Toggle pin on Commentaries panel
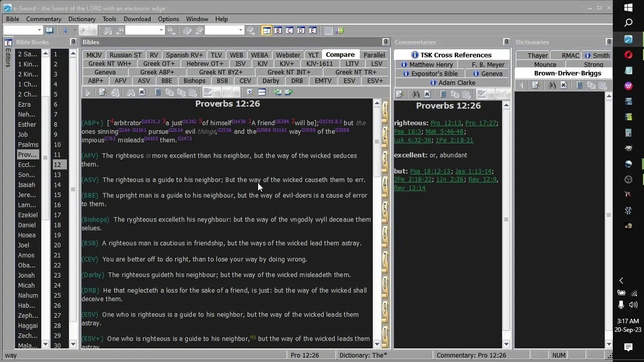Screen dimensions: 644x362 (x=506, y=42)
